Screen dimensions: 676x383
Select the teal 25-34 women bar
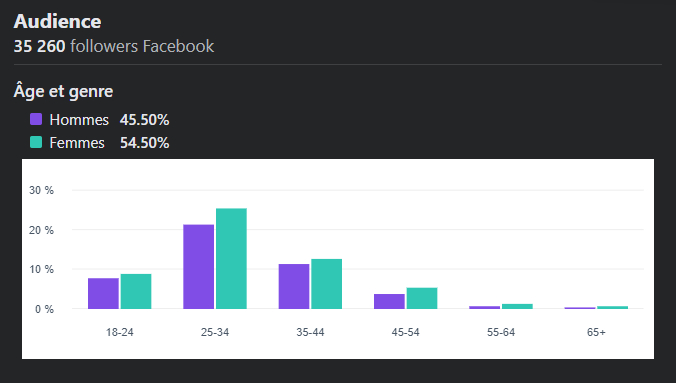point(231,258)
